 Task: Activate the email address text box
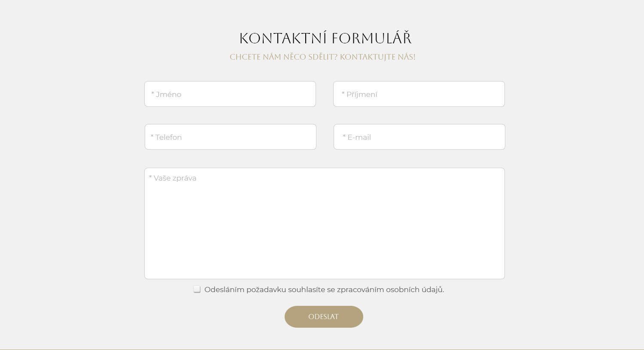(x=419, y=137)
